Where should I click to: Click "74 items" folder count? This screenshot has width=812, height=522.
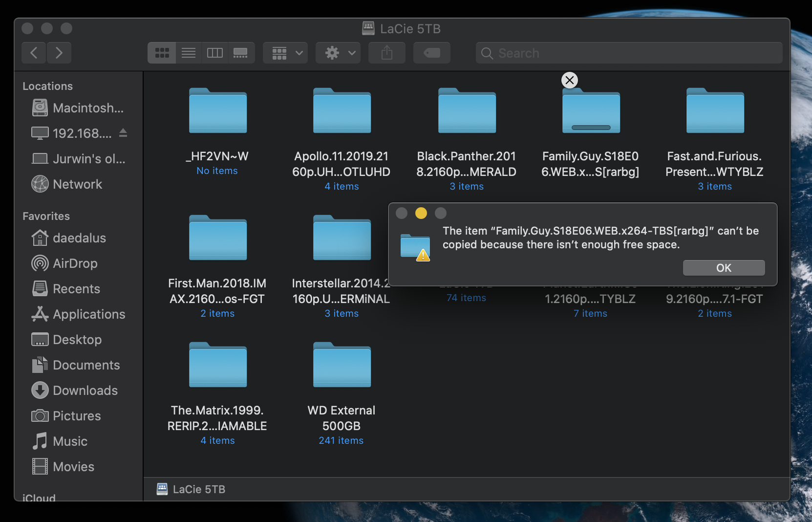tap(466, 298)
